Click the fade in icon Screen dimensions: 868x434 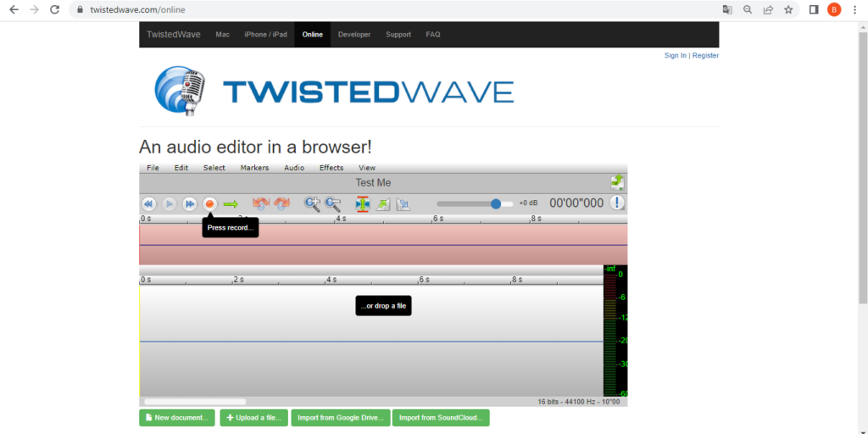click(383, 203)
